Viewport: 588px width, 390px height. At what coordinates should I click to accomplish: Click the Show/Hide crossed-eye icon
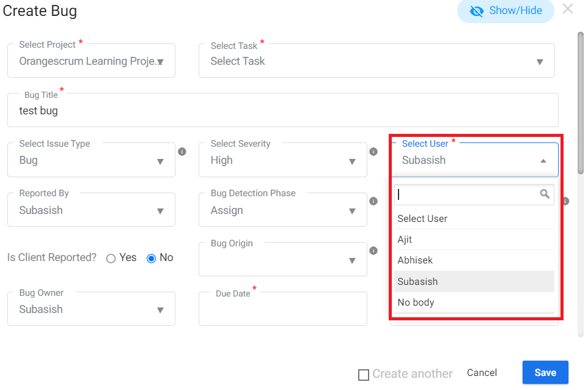point(477,11)
